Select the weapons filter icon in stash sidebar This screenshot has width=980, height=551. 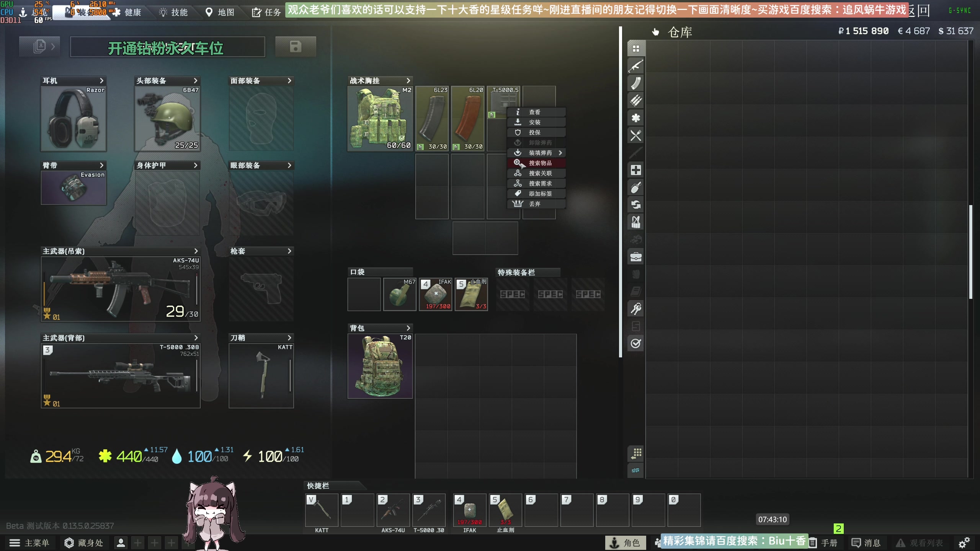click(636, 66)
